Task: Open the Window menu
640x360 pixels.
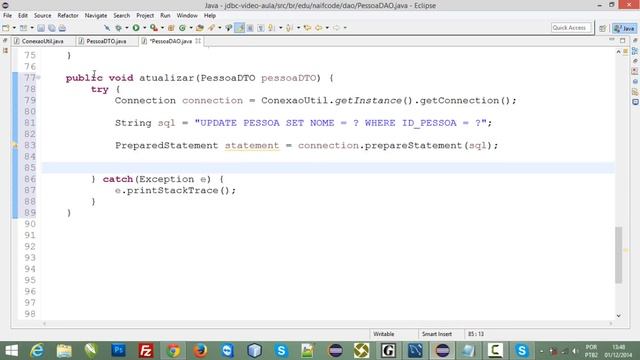Action: coord(187,16)
